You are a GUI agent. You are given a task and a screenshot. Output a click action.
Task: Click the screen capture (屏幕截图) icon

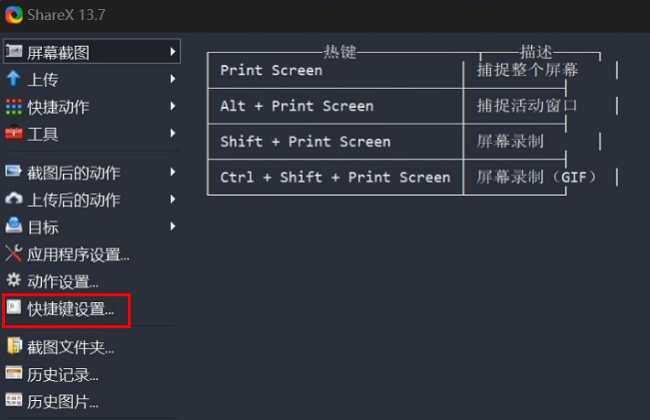coord(14,51)
